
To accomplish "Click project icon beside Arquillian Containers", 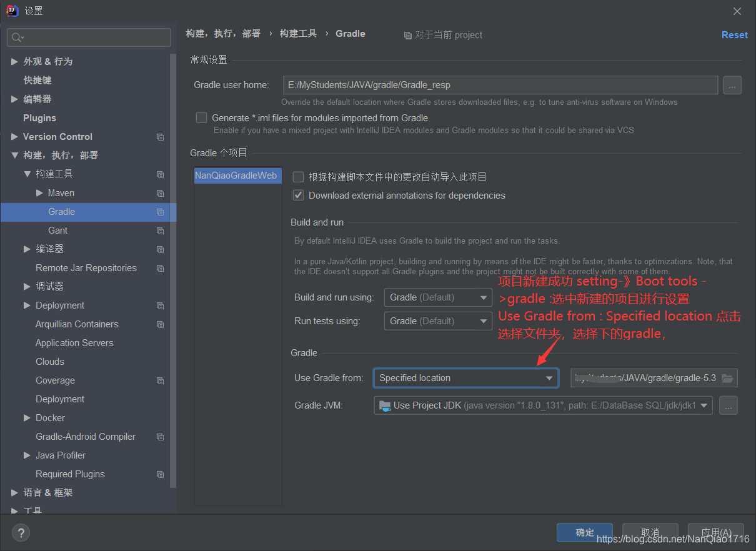I will (x=161, y=324).
